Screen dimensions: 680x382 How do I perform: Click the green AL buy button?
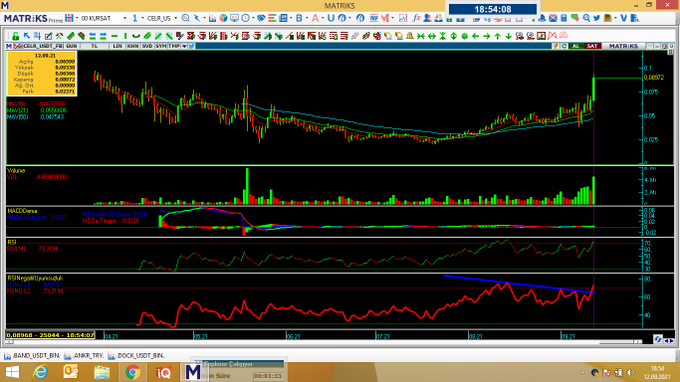(x=576, y=46)
